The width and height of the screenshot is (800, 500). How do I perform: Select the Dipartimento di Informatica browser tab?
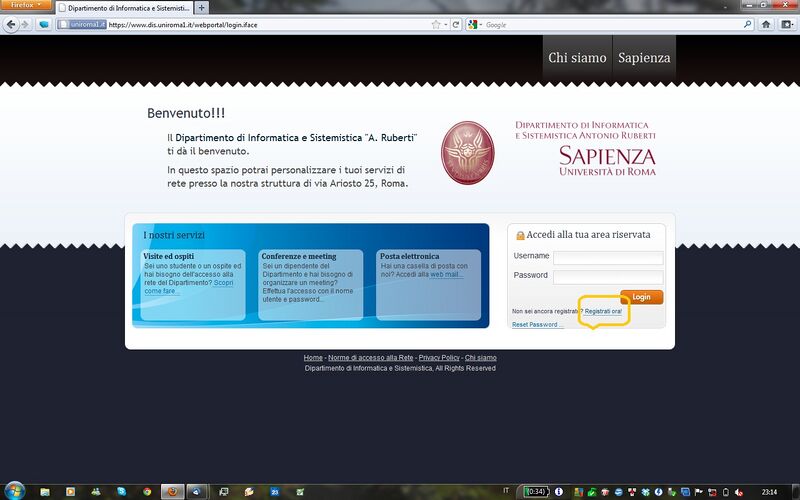(x=124, y=8)
